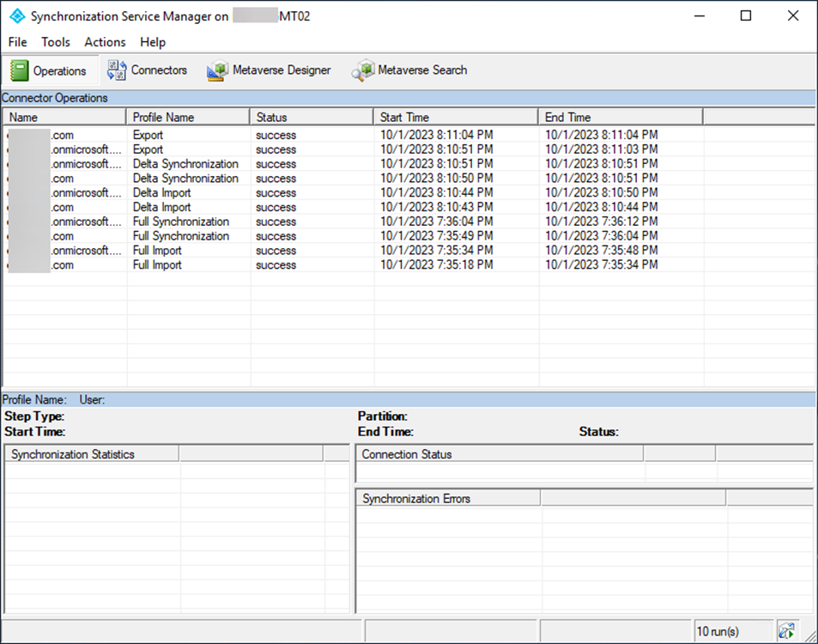Screen dimensions: 818x644
Task: Open the File menu
Action: tap(16, 42)
